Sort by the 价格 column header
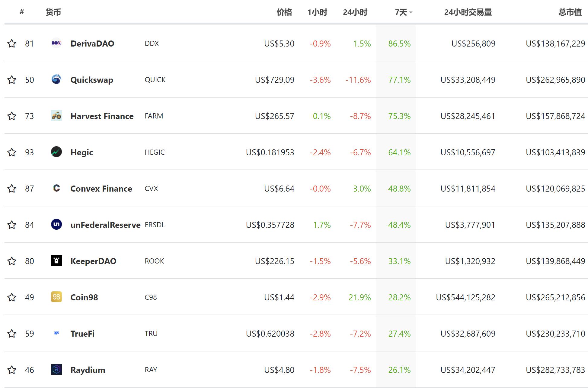This screenshot has width=588, height=388. click(284, 12)
